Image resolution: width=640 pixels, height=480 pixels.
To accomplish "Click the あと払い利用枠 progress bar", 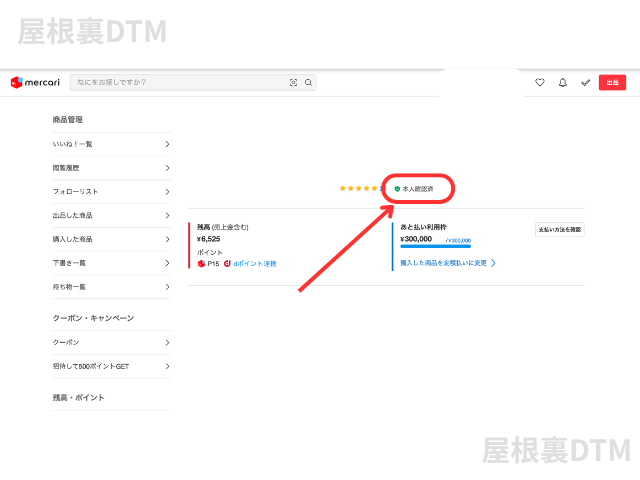I will [435, 246].
